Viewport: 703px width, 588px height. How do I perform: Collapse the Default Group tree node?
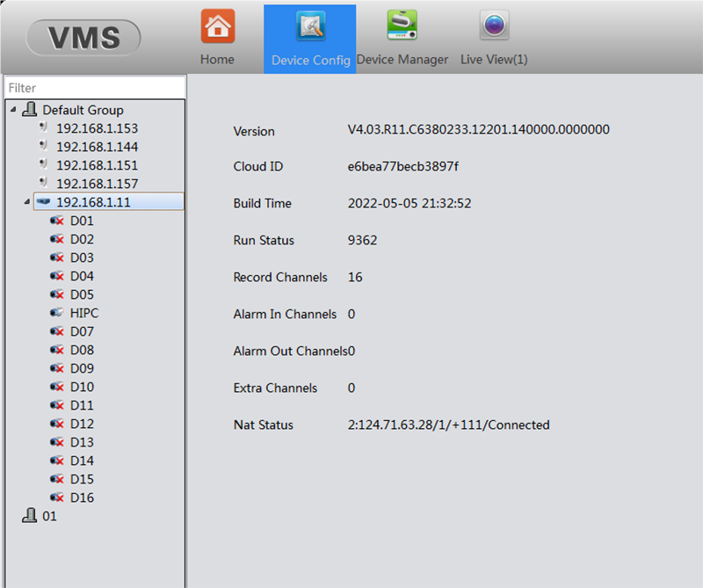click(x=13, y=110)
